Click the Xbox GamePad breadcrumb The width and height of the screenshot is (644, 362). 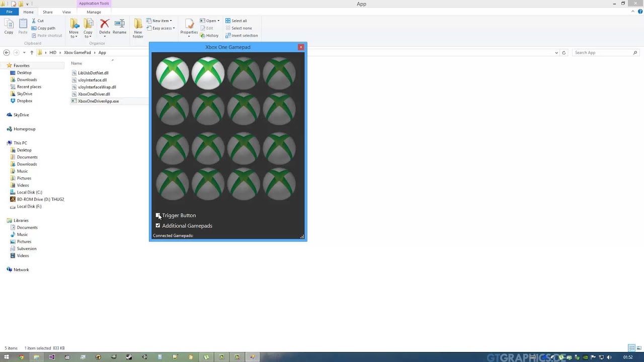[x=77, y=52]
